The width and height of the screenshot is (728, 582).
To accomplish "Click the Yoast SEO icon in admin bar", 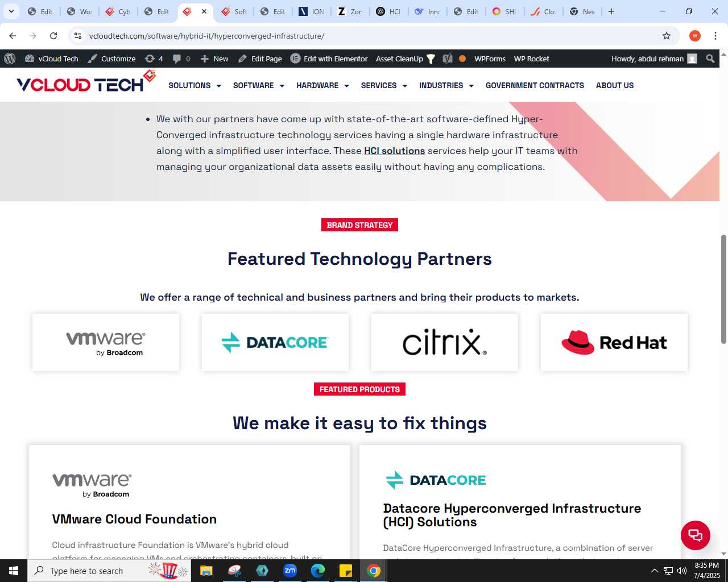I will pyautogui.click(x=448, y=59).
